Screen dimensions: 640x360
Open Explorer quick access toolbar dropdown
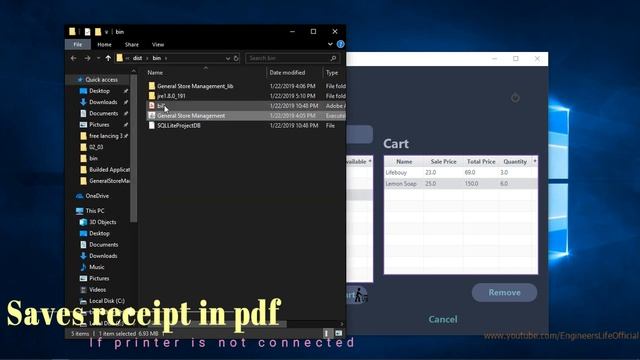pos(107,32)
